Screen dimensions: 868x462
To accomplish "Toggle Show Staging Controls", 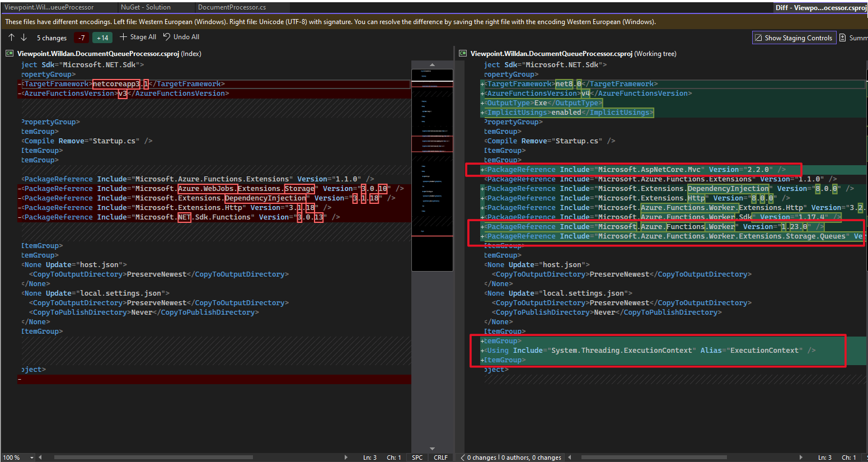I will coord(794,38).
